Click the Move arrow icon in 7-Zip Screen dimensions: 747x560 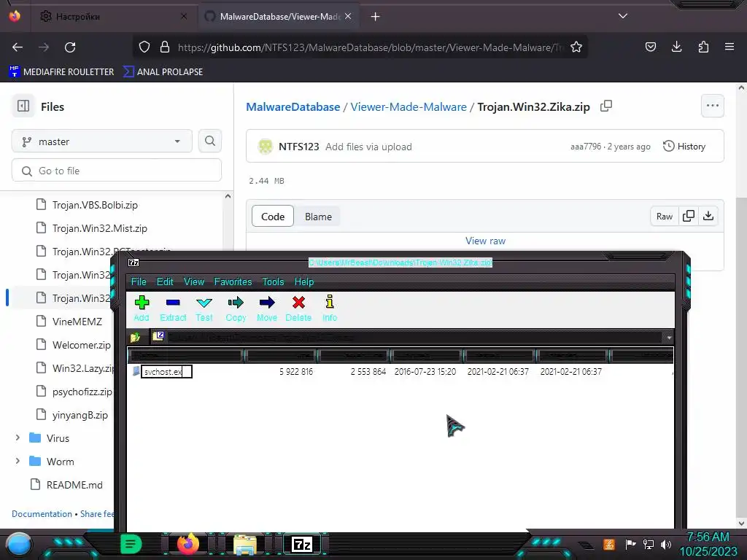tap(267, 308)
